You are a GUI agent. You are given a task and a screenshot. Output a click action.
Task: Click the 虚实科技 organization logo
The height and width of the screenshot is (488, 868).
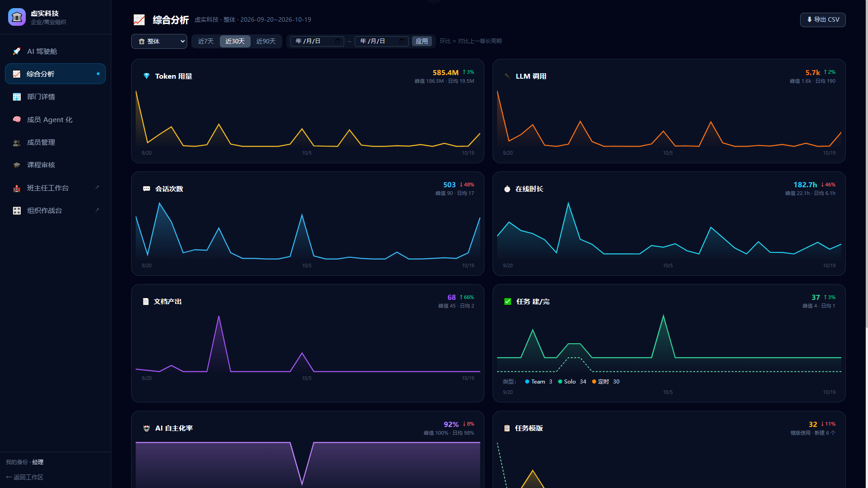pos(17,17)
